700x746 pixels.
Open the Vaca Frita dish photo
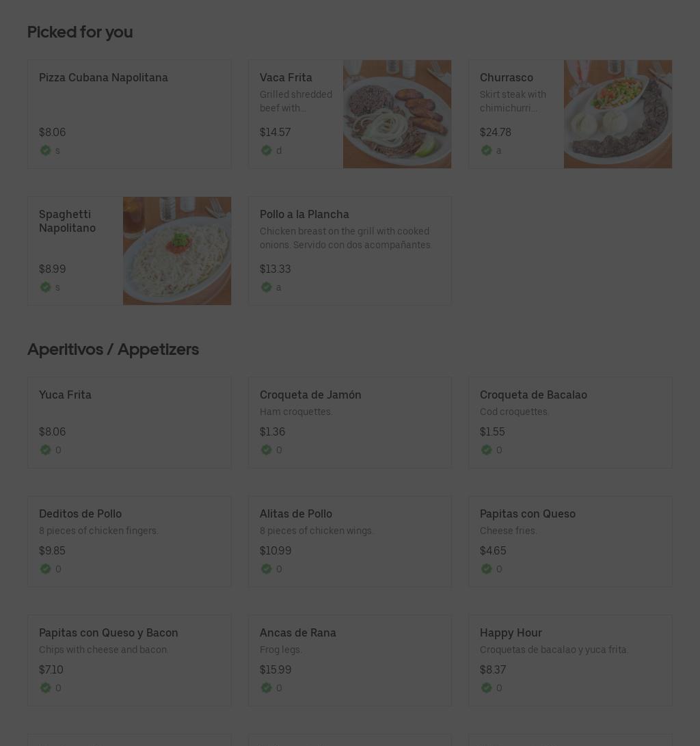(x=397, y=114)
